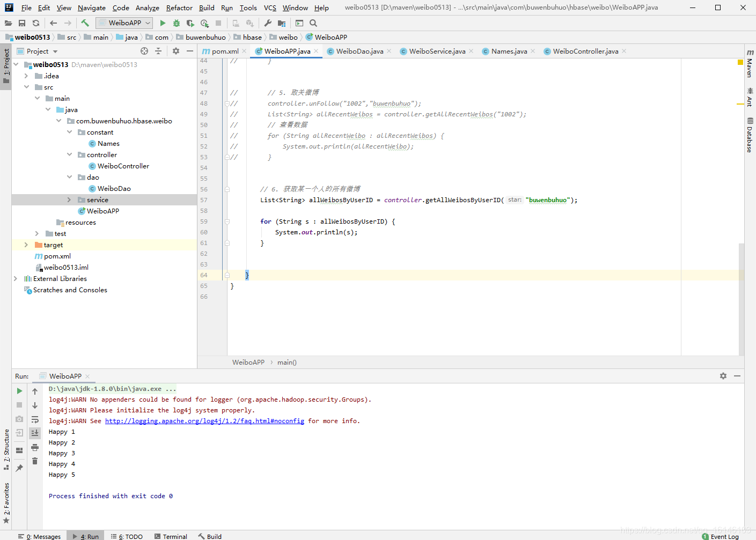Open the WeiboAPP run configuration dropdown
This screenshot has width=756, height=540.
124,23
